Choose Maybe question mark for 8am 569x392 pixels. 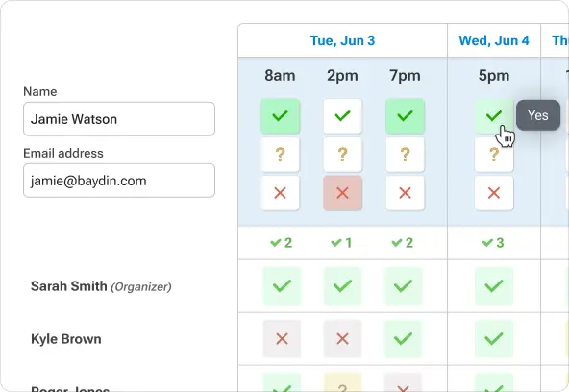coord(280,155)
